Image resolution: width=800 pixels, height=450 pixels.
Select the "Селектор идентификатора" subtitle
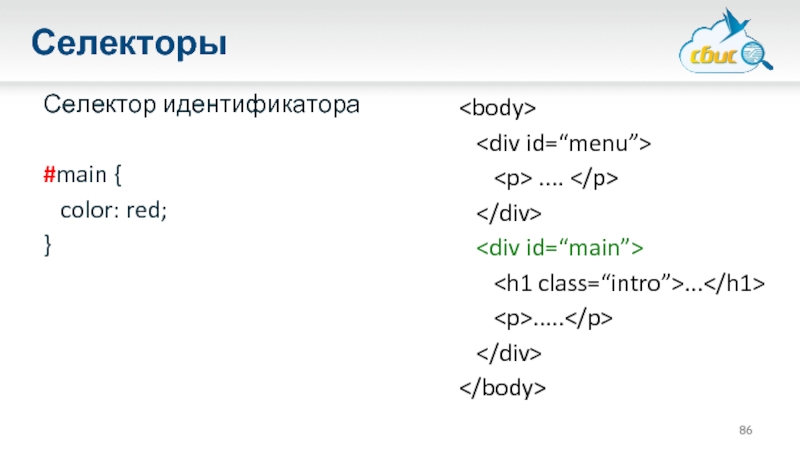[x=200, y=105]
